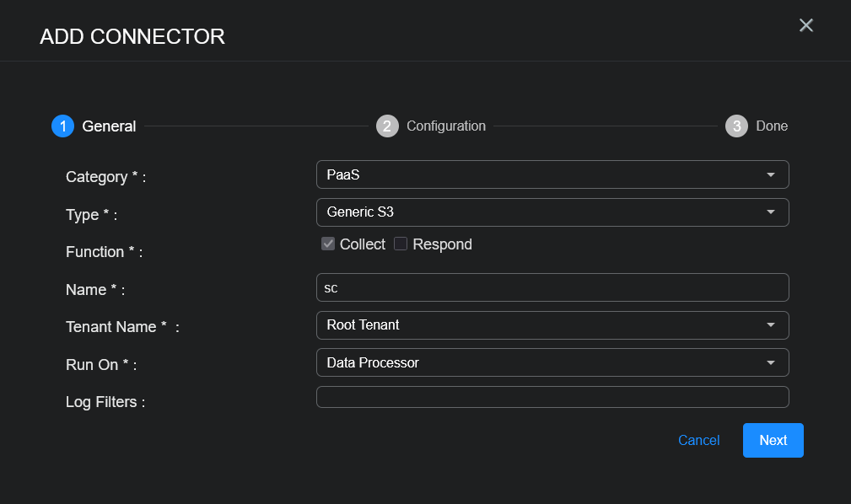This screenshot has height=504, width=851.
Task: Toggle the Collect function checkbox
Action: (329, 244)
